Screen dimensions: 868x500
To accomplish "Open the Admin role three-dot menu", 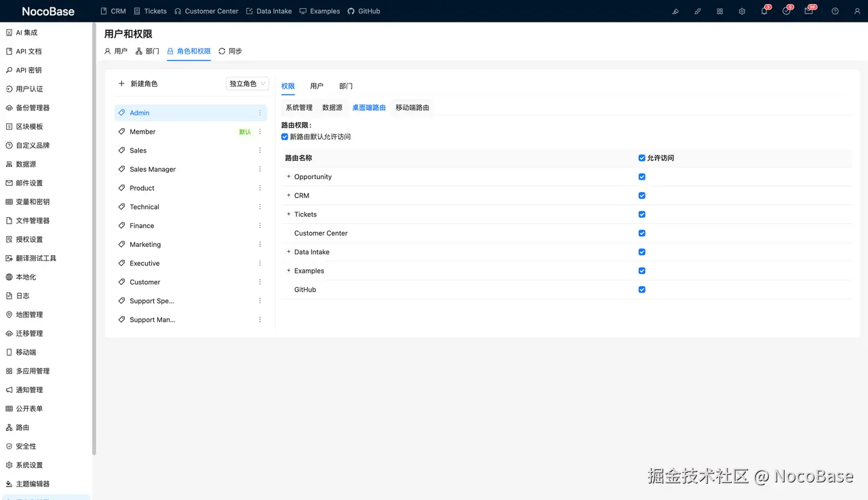I will click(260, 113).
